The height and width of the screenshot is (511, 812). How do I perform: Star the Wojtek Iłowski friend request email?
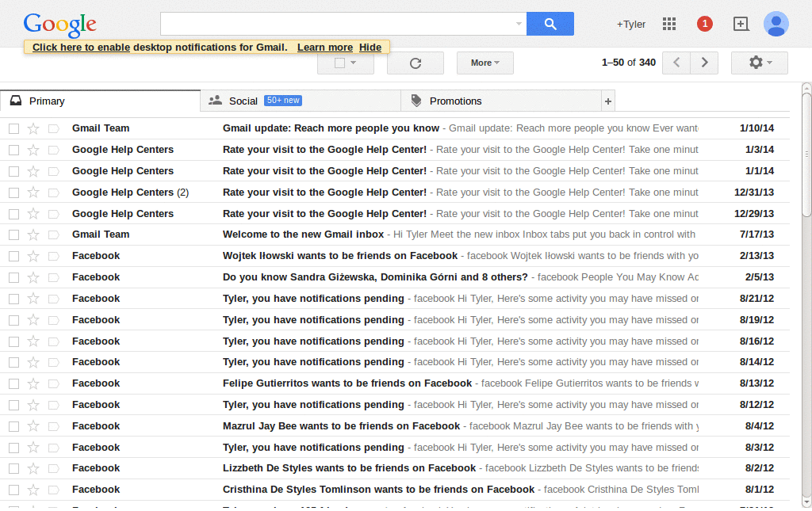point(33,256)
